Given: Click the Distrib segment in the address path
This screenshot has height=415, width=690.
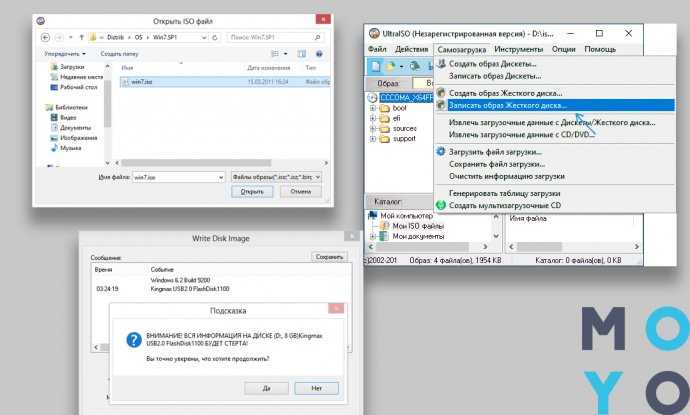Looking at the screenshot, I should coord(115,38).
